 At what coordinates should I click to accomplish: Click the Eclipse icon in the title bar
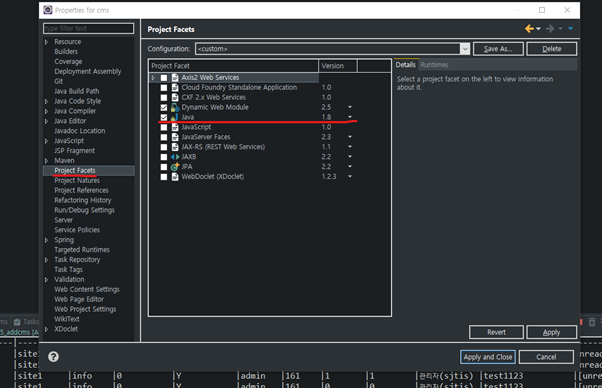(48, 10)
